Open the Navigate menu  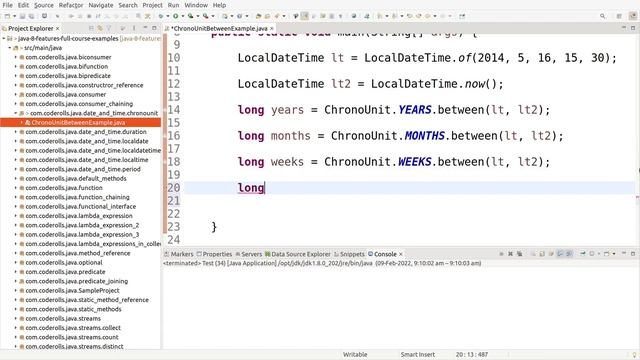pos(101,5)
